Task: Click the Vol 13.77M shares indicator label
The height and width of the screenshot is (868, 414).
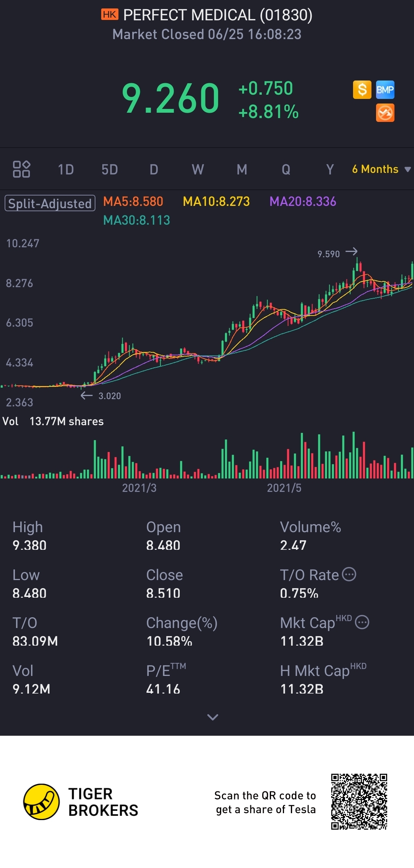Action: 53,421
